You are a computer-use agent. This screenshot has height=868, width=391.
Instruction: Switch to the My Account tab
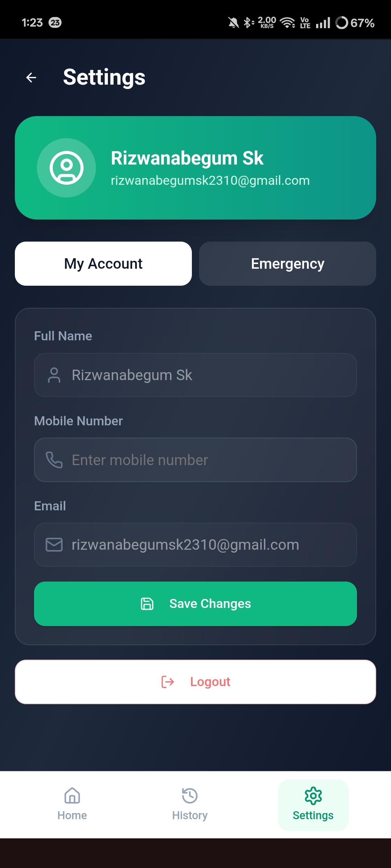(x=103, y=264)
